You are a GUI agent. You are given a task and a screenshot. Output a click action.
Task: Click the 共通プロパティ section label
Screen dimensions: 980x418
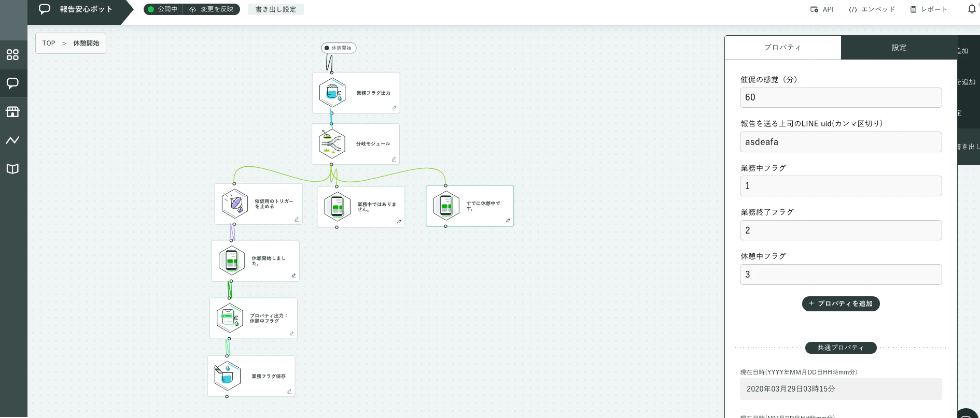[841, 348]
